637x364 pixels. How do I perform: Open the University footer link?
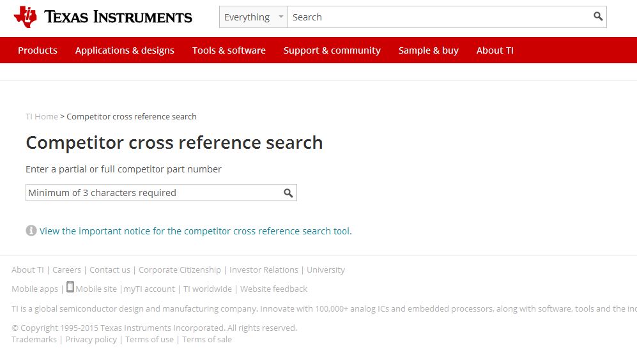pos(326,269)
